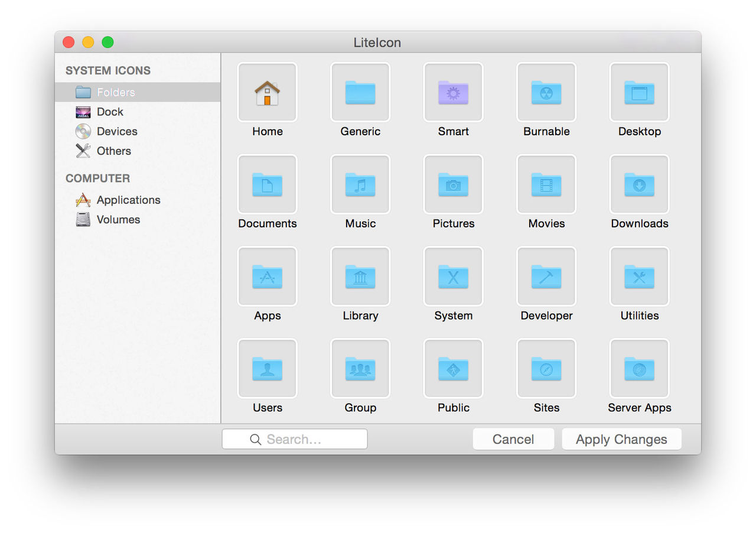Open the Folders category in sidebar
Viewport: 756px width, 533px height.
[x=138, y=92]
